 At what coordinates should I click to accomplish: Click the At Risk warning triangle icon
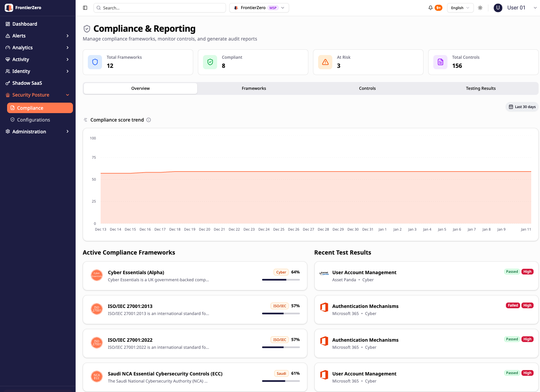tap(325, 62)
